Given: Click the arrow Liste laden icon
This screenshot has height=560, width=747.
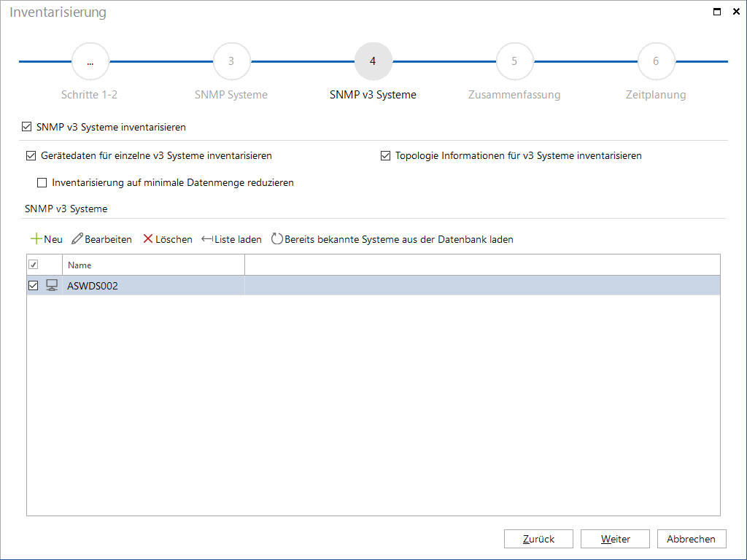Looking at the screenshot, I should [x=207, y=239].
